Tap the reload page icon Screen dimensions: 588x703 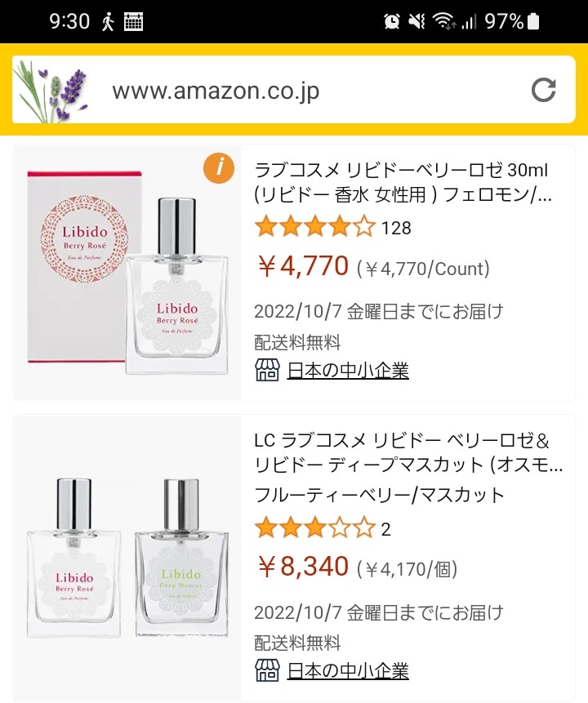coord(543,90)
